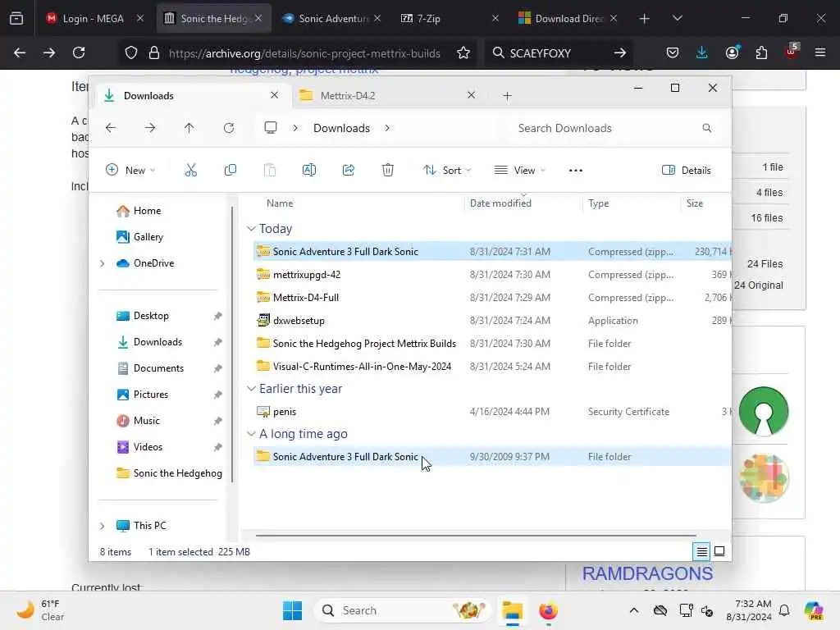
Task: Open File Explorer from the taskbar
Action: pyautogui.click(x=512, y=610)
